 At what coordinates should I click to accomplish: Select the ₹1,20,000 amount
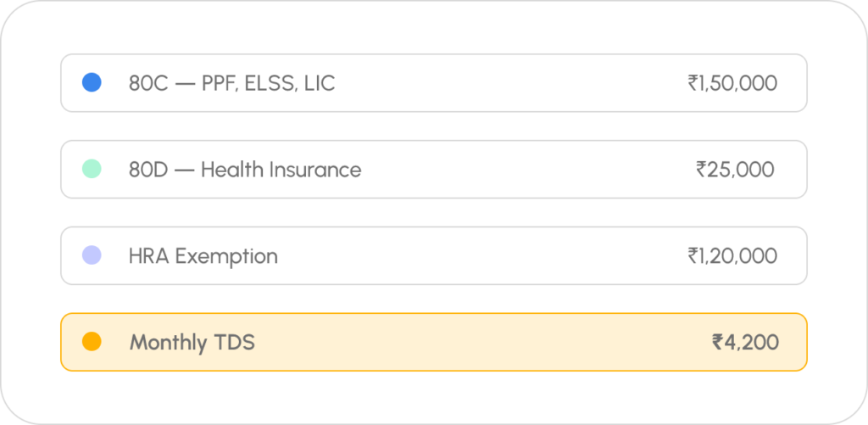pyautogui.click(x=732, y=256)
